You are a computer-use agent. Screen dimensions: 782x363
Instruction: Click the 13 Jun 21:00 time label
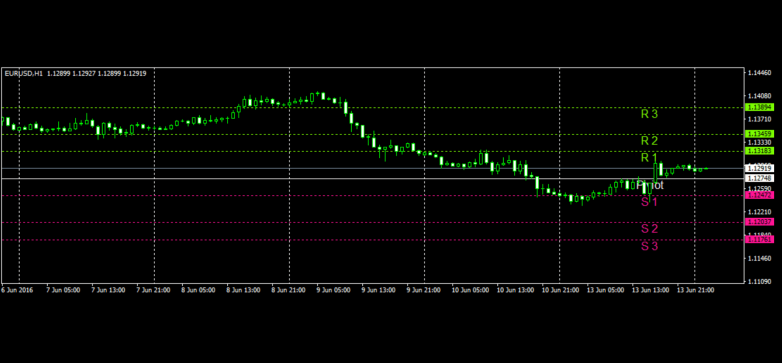point(695,290)
